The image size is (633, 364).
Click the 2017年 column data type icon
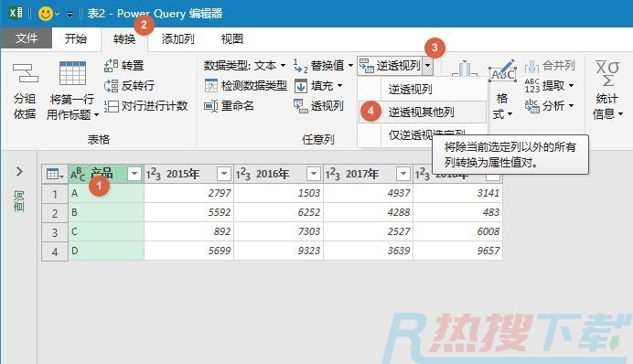tap(333, 175)
